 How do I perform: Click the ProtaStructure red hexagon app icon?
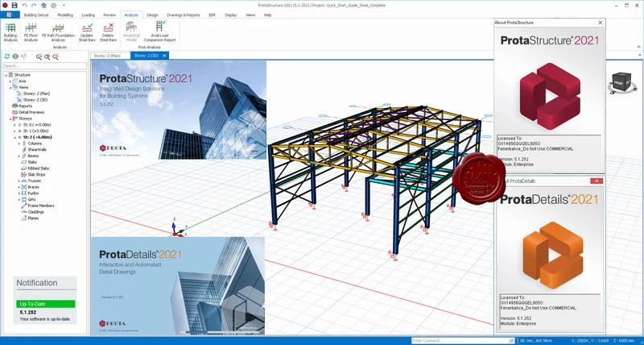coord(5,5)
